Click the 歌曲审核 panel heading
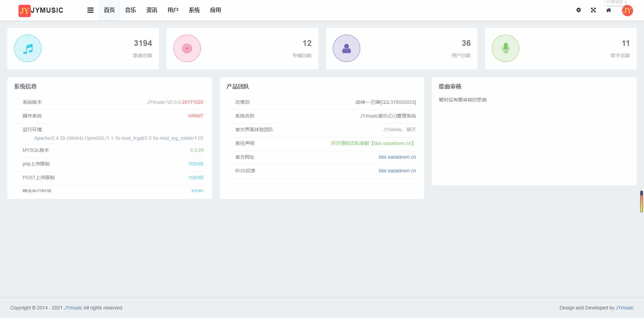Viewport: 644px width, 318px height. click(x=450, y=86)
